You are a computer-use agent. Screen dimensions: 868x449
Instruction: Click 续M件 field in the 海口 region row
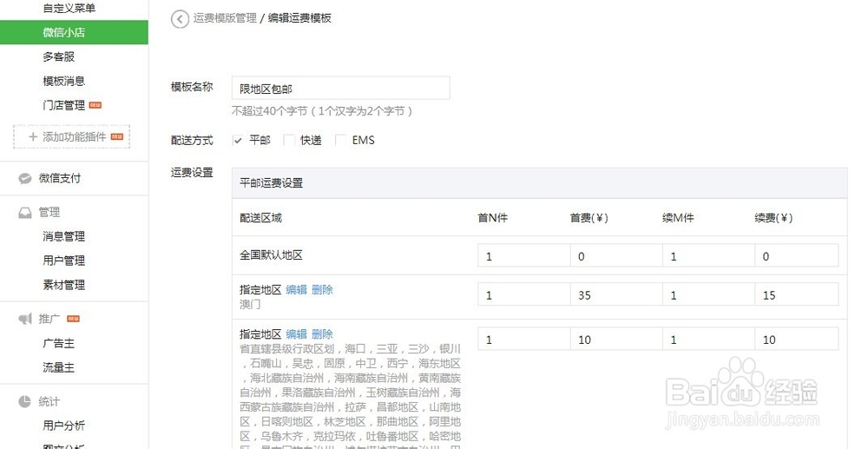(x=708, y=339)
